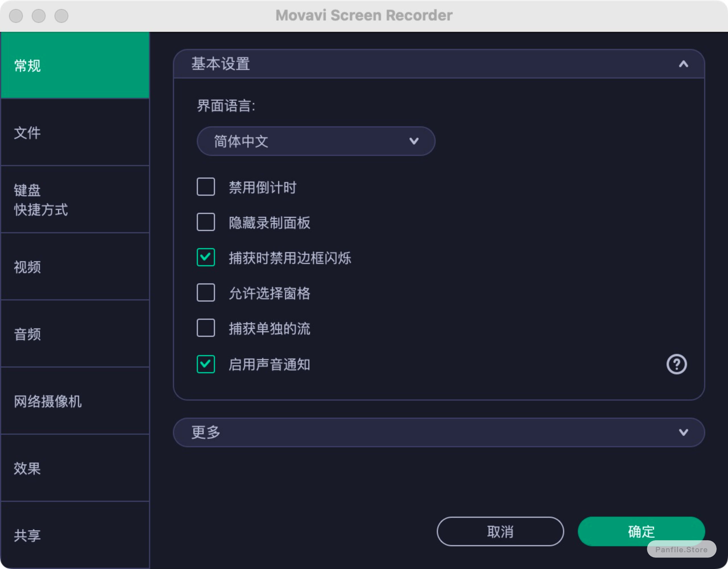Go to the 视频 settings tab
The width and height of the screenshot is (728, 569).
[x=75, y=267]
